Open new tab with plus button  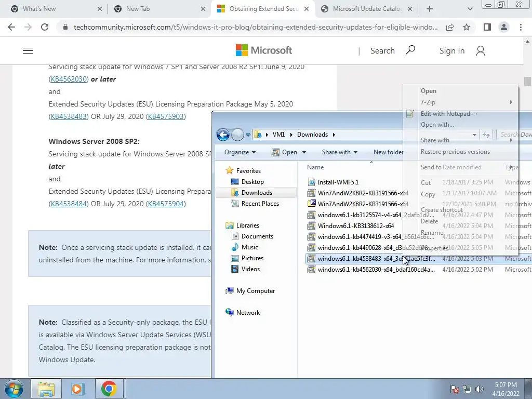point(430,9)
